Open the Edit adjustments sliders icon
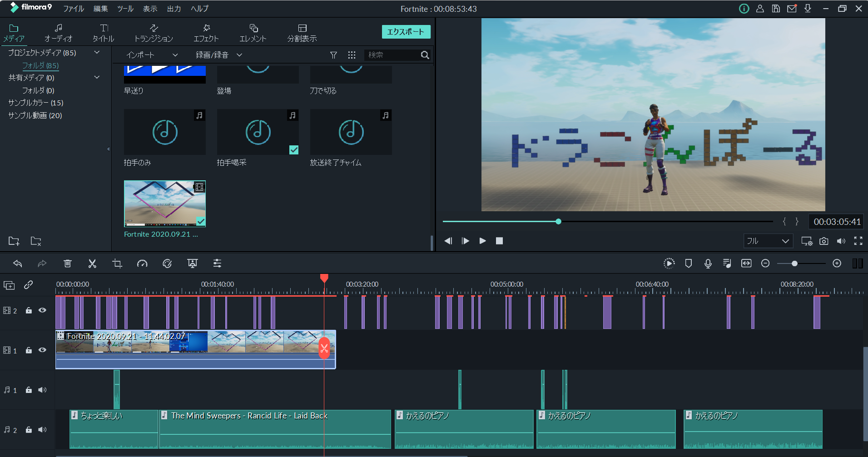This screenshot has height=457, width=868. pos(217,263)
